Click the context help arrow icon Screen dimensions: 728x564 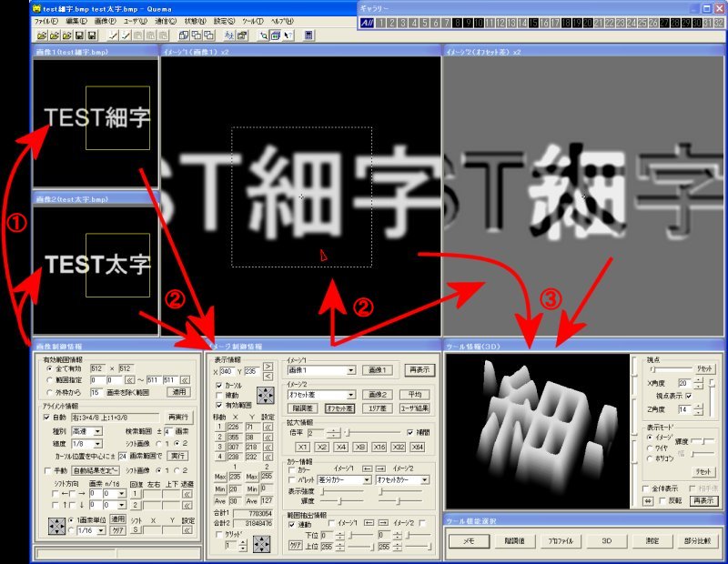288,35
